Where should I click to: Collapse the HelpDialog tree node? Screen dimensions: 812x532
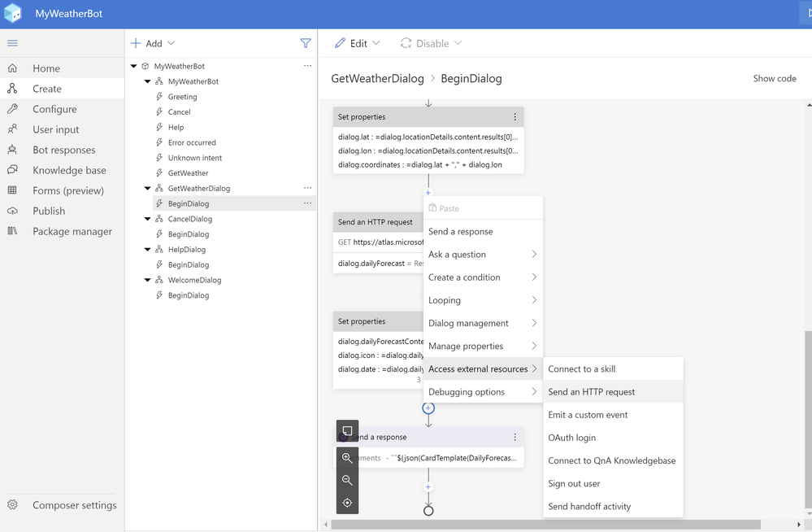pyautogui.click(x=147, y=250)
